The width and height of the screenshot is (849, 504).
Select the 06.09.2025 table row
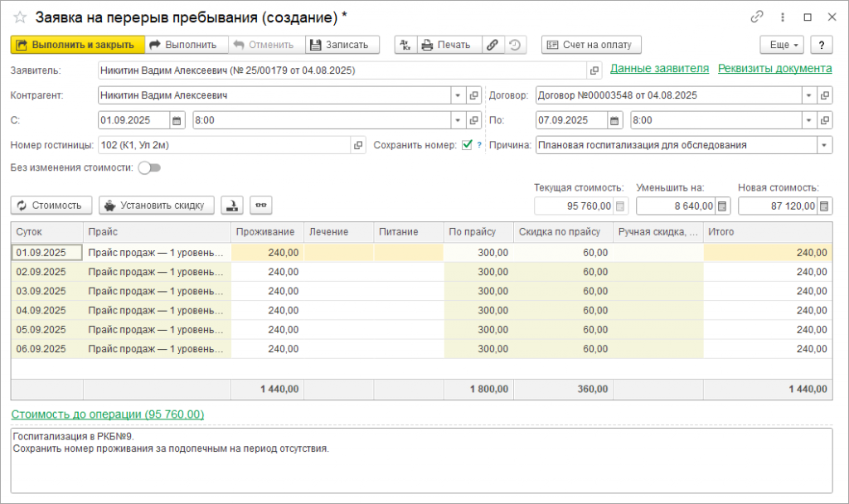coord(421,349)
